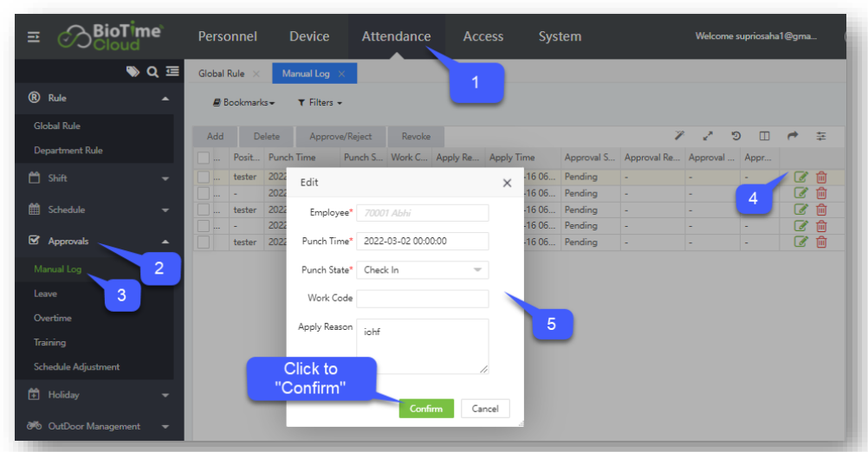Click the search icon in the sidebar header

152,73
